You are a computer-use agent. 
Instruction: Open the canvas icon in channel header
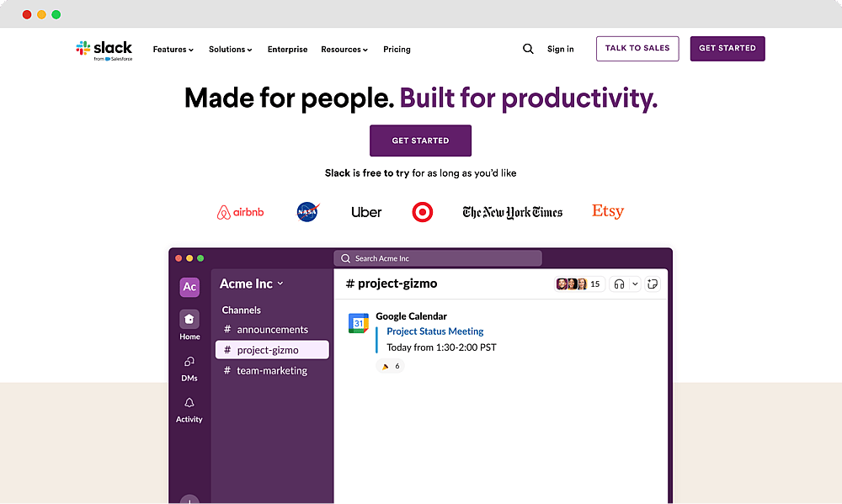pos(653,284)
